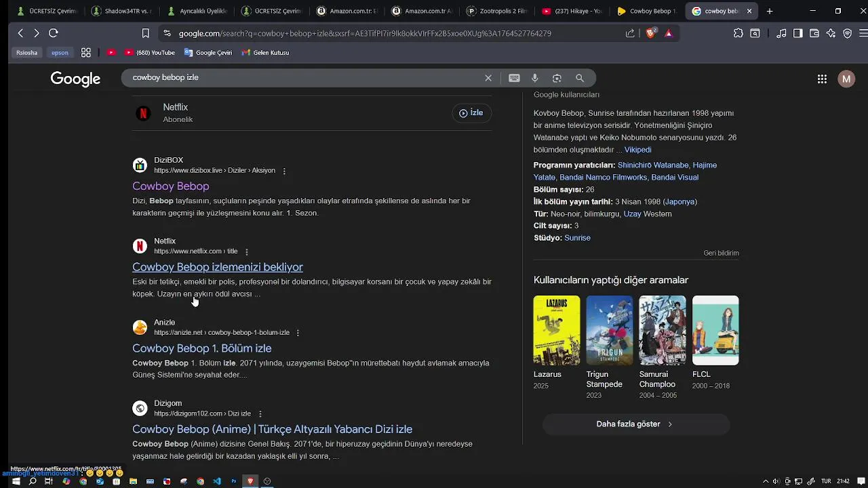Open the Google apps grid
This screenshot has height=488, width=868.
[822, 79]
